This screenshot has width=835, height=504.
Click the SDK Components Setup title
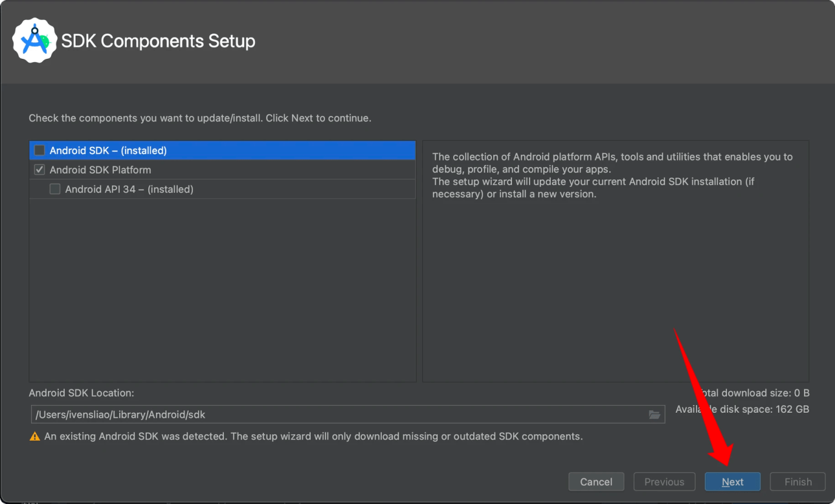[159, 41]
